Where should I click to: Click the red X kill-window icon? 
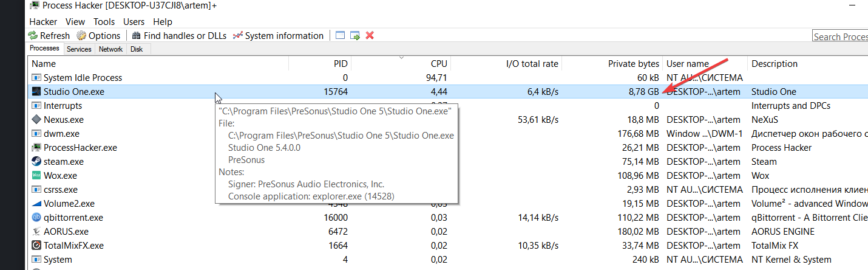[x=369, y=36]
